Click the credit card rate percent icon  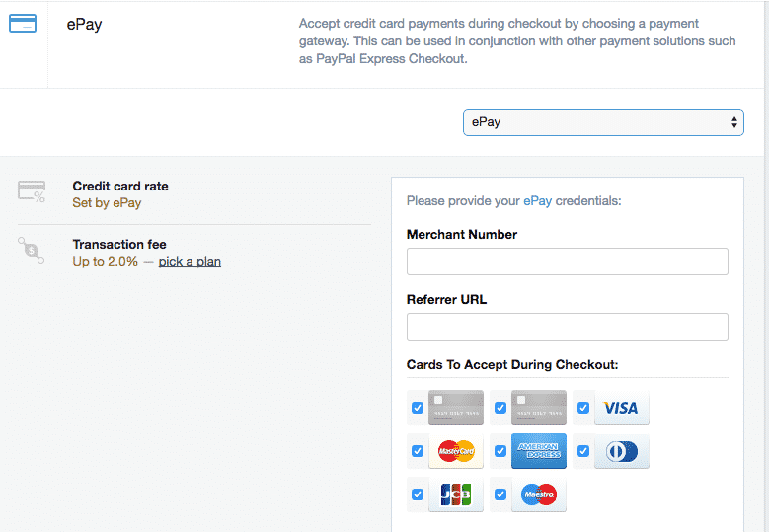pyautogui.click(x=32, y=191)
